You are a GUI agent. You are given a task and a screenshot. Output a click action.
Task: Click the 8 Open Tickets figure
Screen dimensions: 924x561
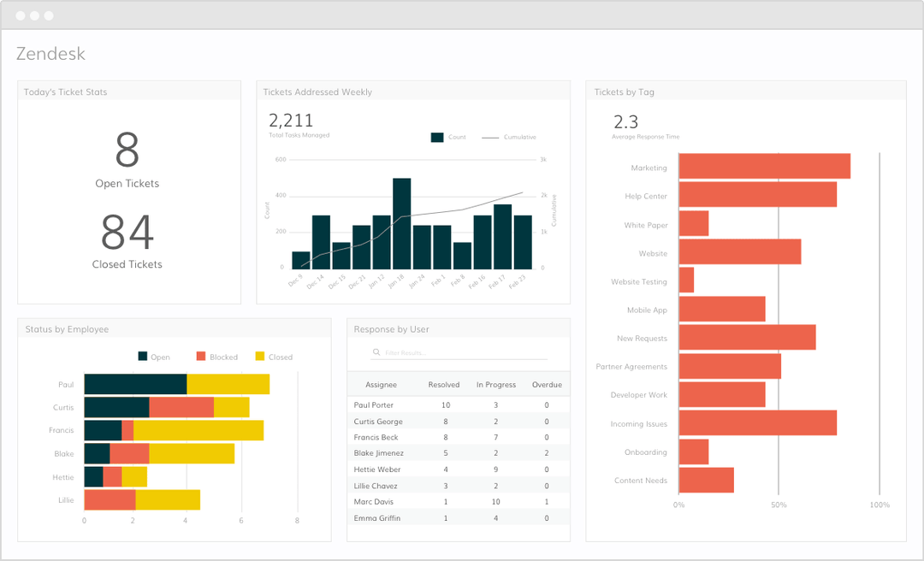pos(127,151)
